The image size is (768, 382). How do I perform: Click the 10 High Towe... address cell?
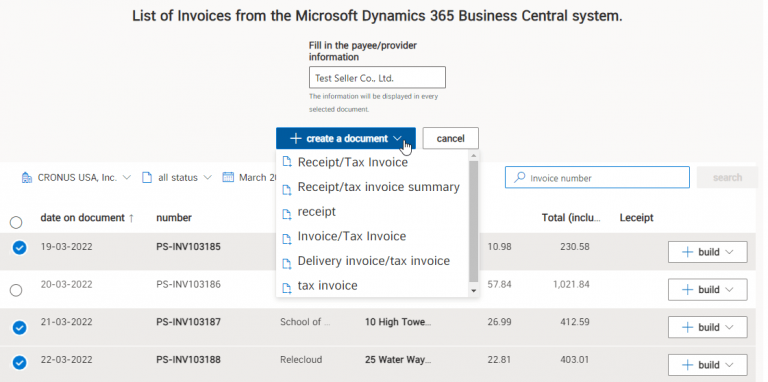398,322
